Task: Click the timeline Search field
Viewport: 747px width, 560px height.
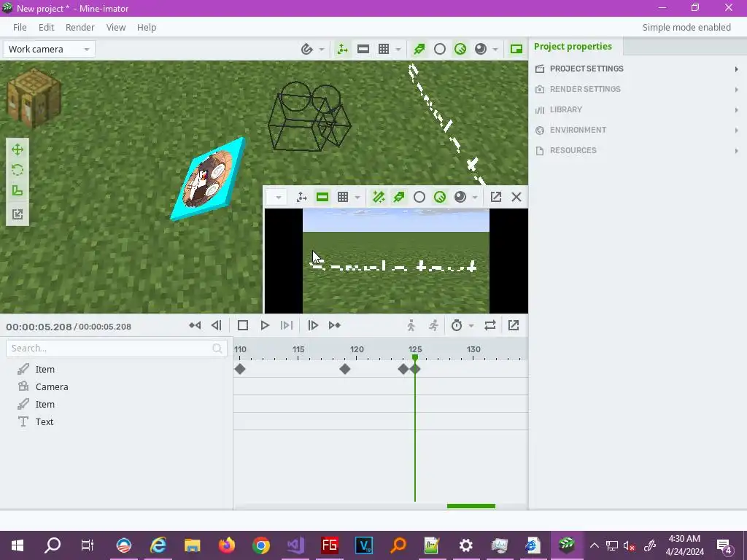Action: pyautogui.click(x=117, y=348)
